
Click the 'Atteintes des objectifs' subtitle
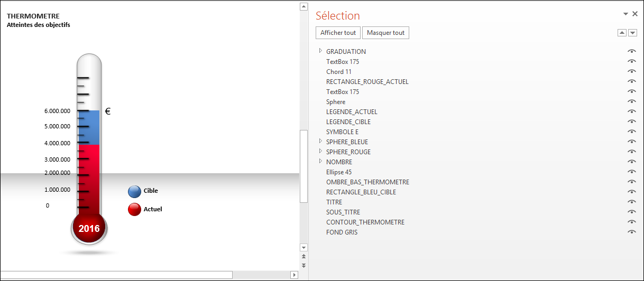click(x=39, y=25)
